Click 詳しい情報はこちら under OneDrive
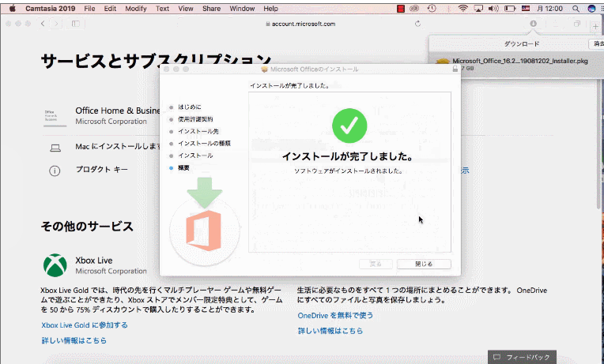604x364 pixels. coord(330,331)
